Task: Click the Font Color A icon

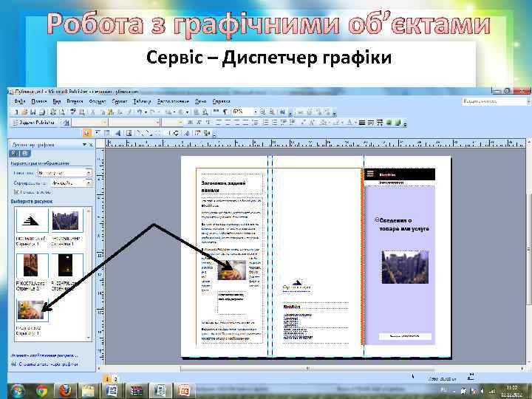Action: pos(349,123)
